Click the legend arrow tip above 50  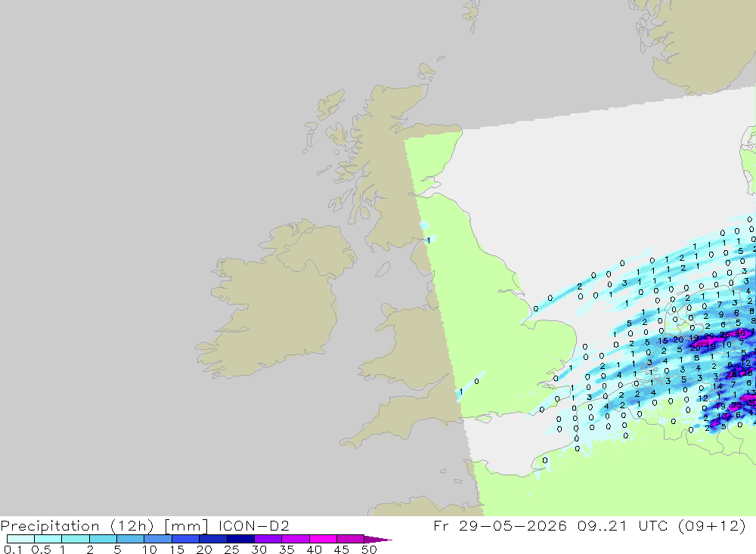[378, 540]
